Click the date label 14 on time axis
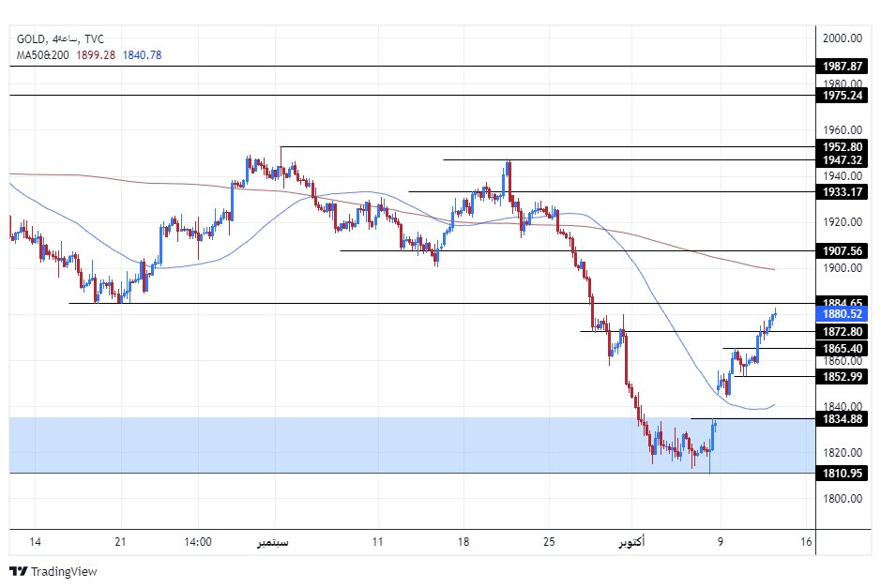 [x=35, y=542]
